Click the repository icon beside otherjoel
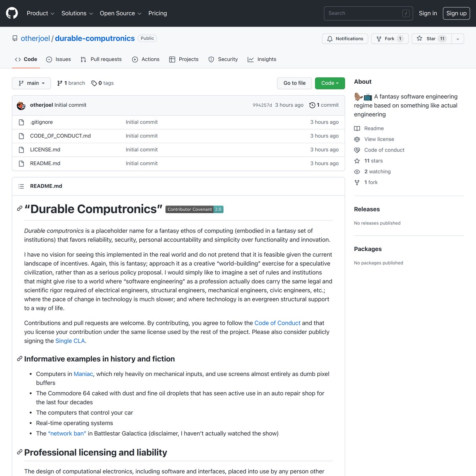Screen dimensions: 476x476 (15, 38)
